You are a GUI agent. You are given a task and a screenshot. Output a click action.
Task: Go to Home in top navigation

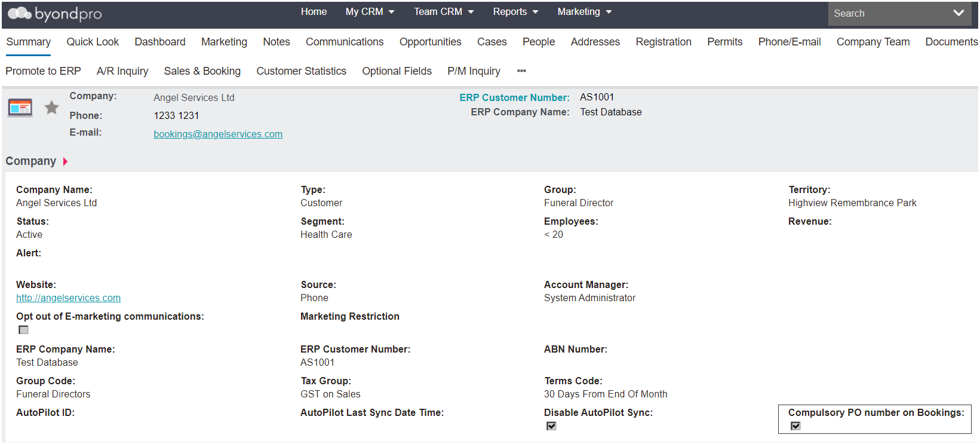[314, 12]
